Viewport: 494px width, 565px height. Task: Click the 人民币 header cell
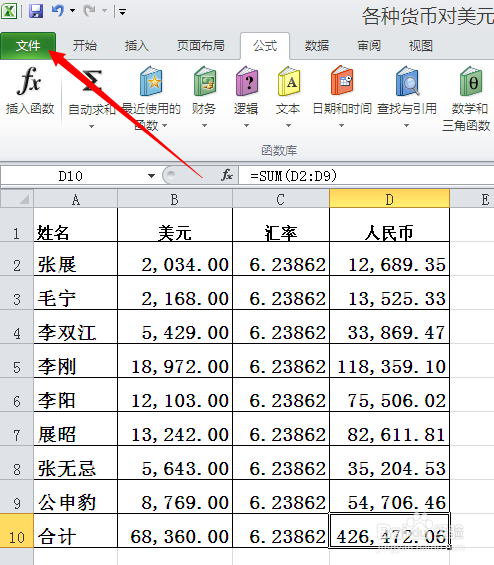pos(390,225)
